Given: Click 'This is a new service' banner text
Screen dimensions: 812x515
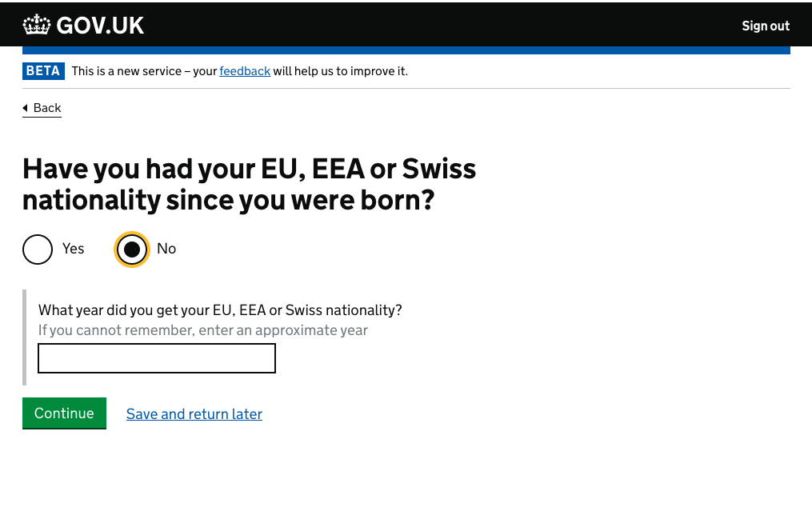Looking at the screenshot, I should (144, 71).
